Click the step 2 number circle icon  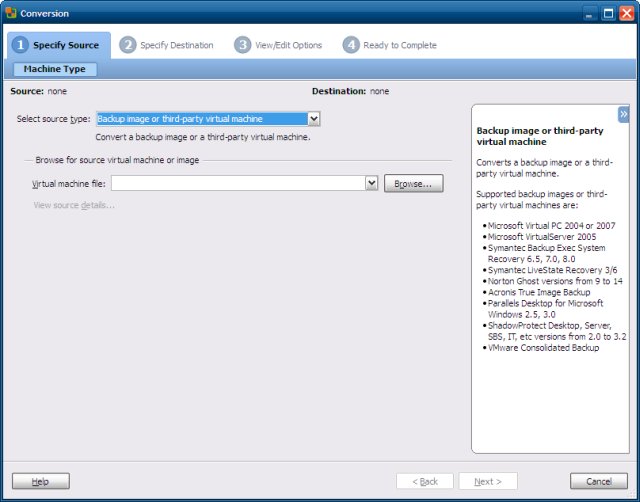(127, 45)
